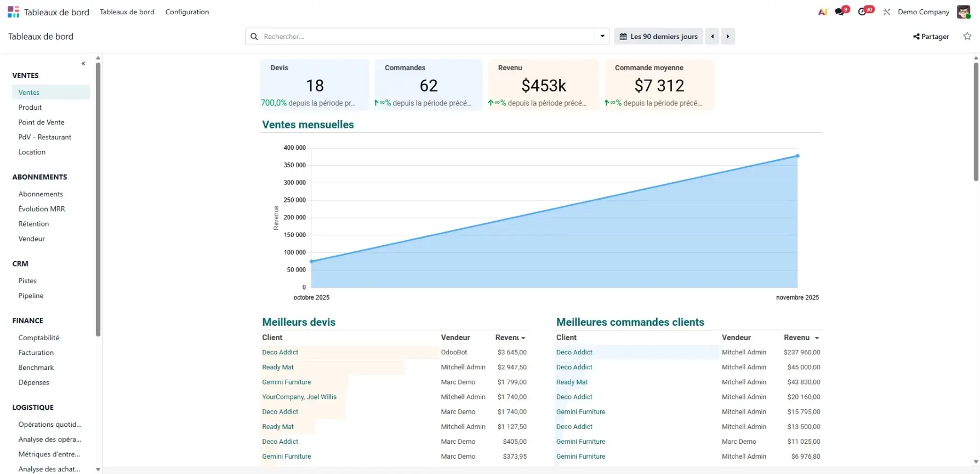The height and width of the screenshot is (474, 980).
Task: Open the 'Les 90 derniers jours' date filter
Action: (x=658, y=36)
